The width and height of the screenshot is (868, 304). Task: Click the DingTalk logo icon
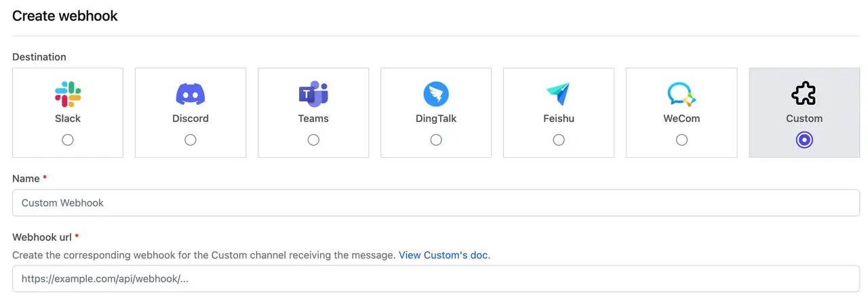click(436, 94)
